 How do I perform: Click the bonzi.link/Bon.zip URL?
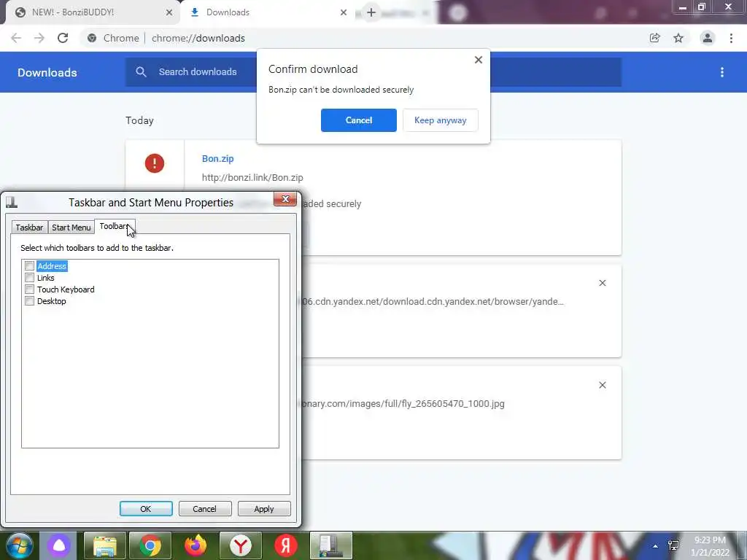coord(252,178)
